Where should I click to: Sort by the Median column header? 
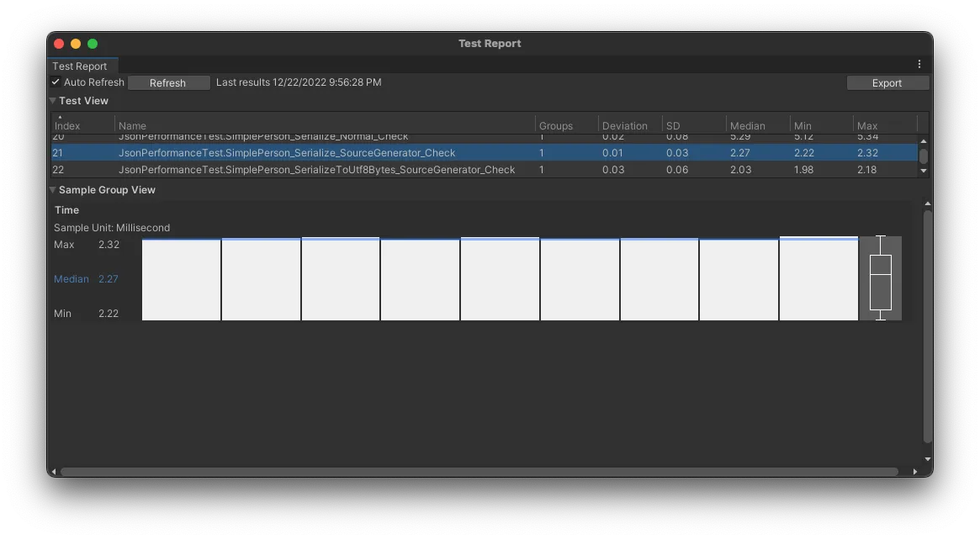[747, 125]
